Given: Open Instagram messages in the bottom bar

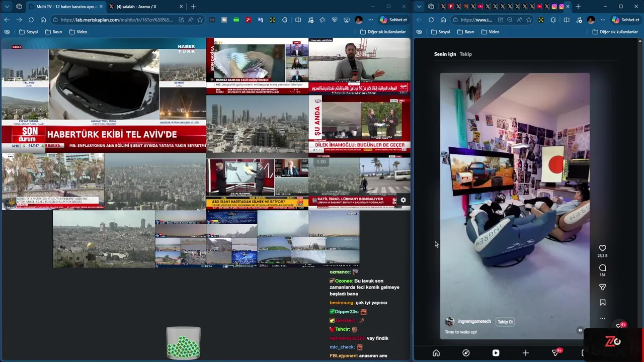Looking at the screenshot, I should coord(555,353).
